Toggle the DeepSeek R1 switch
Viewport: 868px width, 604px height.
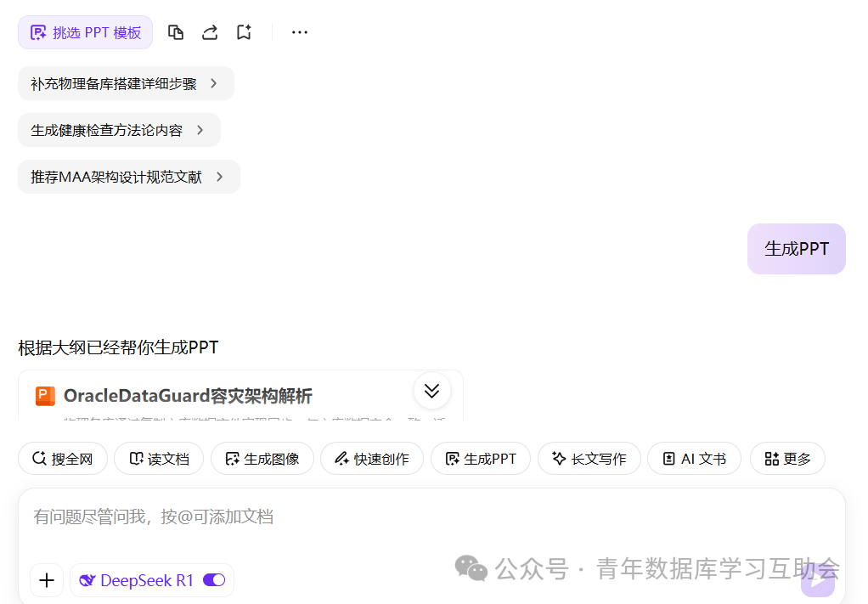click(x=214, y=580)
